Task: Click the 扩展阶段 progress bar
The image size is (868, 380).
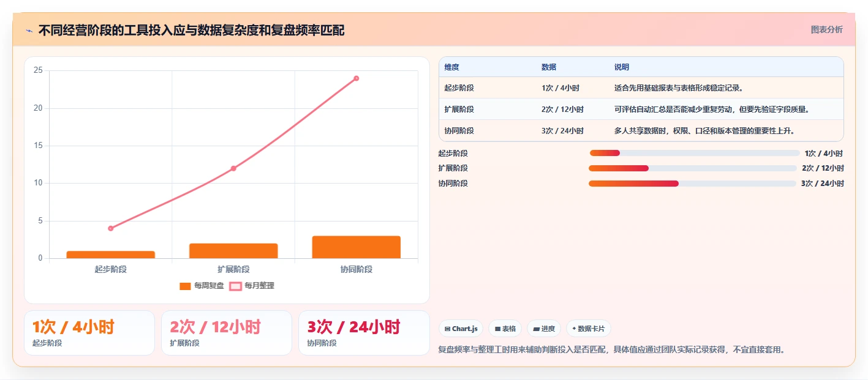Action: coord(693,168)
